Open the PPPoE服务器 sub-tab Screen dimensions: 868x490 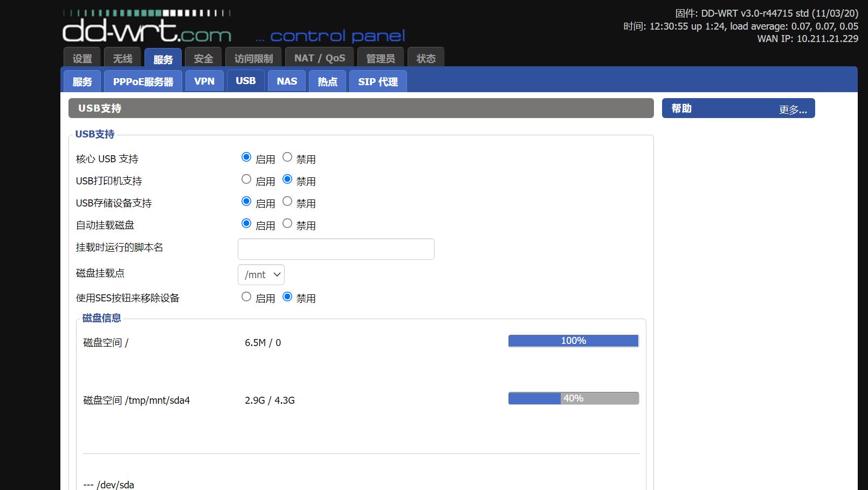tap(143, 81)
